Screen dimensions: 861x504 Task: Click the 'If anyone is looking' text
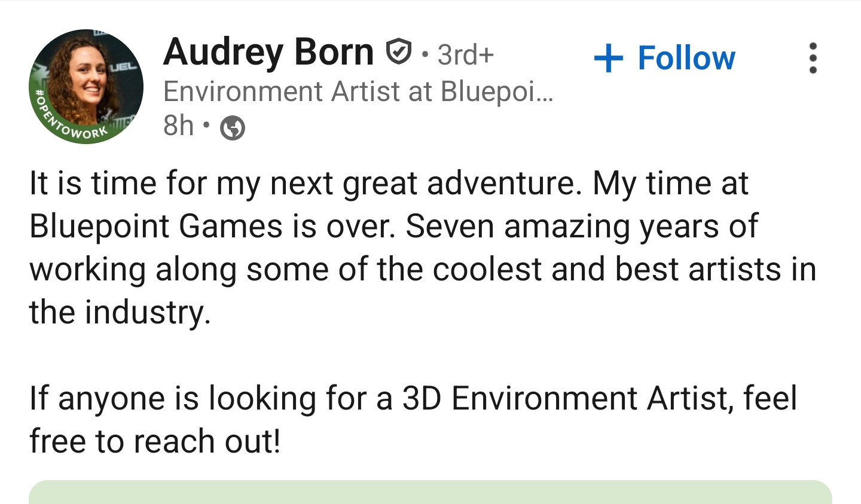(x=173, y=399)
